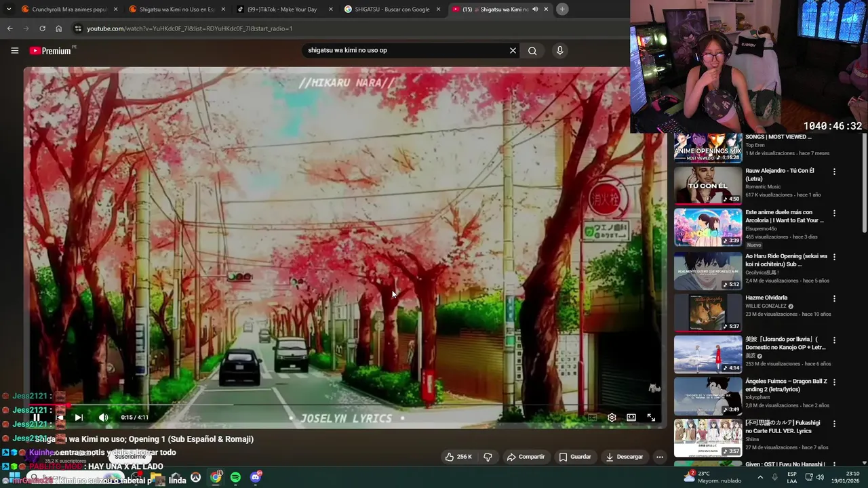Skip to the next video
This screenshot has width=868, height=488.
coord(79,418)
